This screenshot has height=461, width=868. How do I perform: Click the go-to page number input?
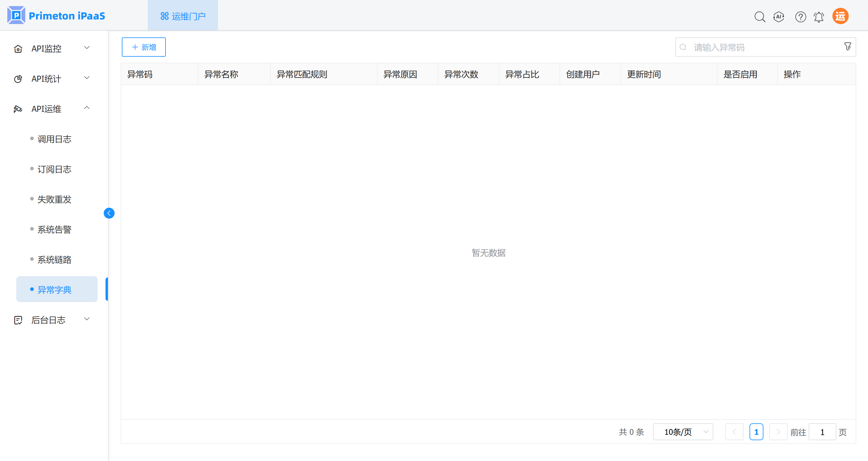[x=822, y=432]
